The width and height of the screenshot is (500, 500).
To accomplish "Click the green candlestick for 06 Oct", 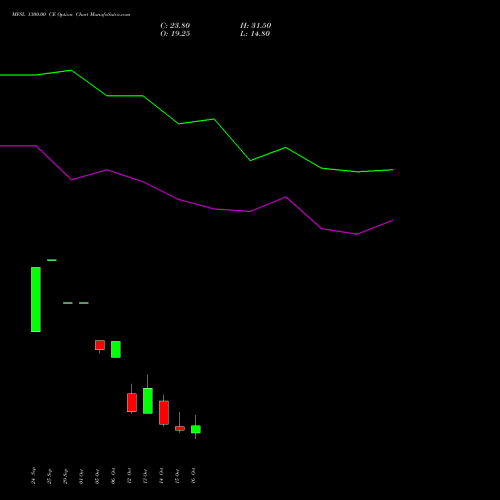I will (x=116, y=349).
